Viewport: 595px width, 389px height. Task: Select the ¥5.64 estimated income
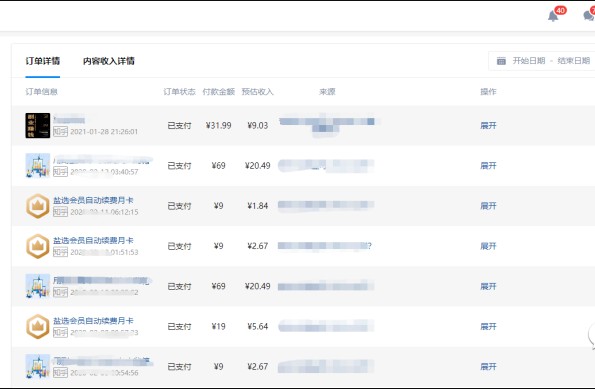tap(258, 327)
